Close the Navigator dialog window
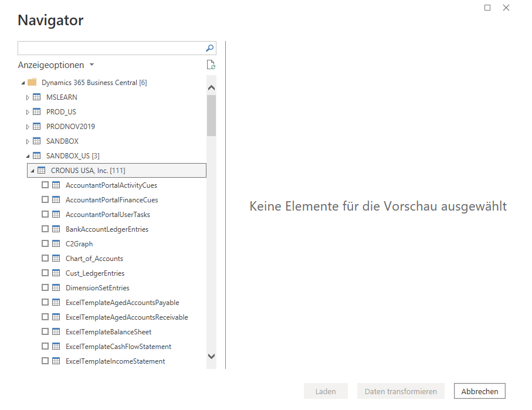 coord(506,8)
